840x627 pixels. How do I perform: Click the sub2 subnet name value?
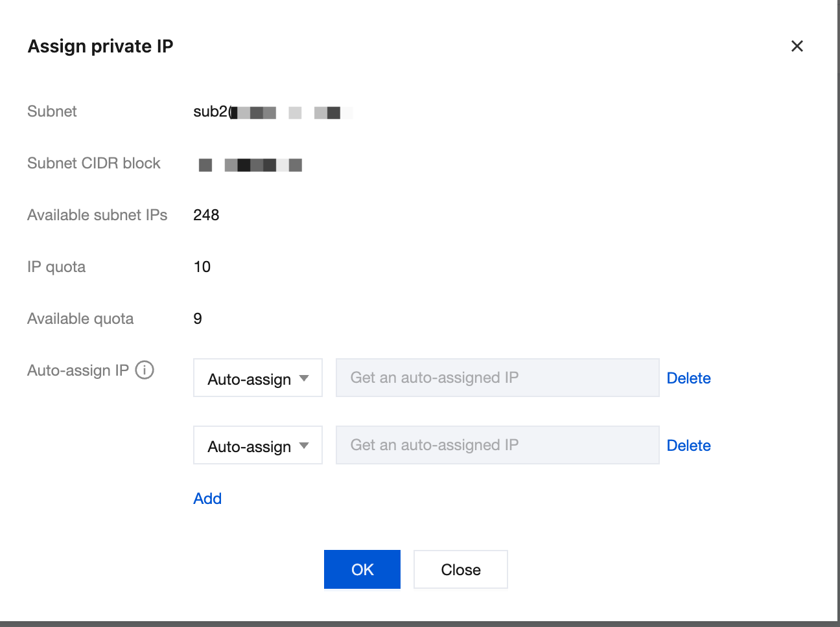(x=210, y=111)
